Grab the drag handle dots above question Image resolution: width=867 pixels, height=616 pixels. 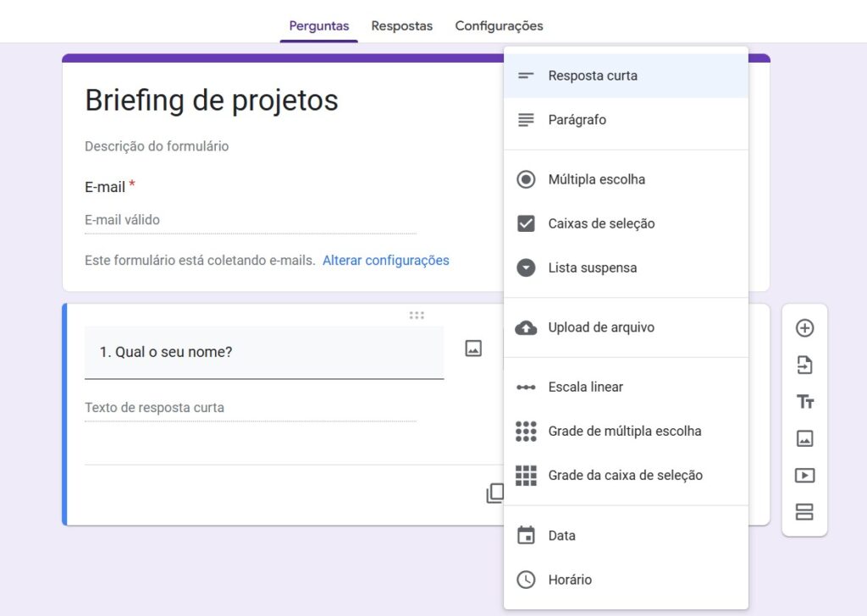point(417,316)
